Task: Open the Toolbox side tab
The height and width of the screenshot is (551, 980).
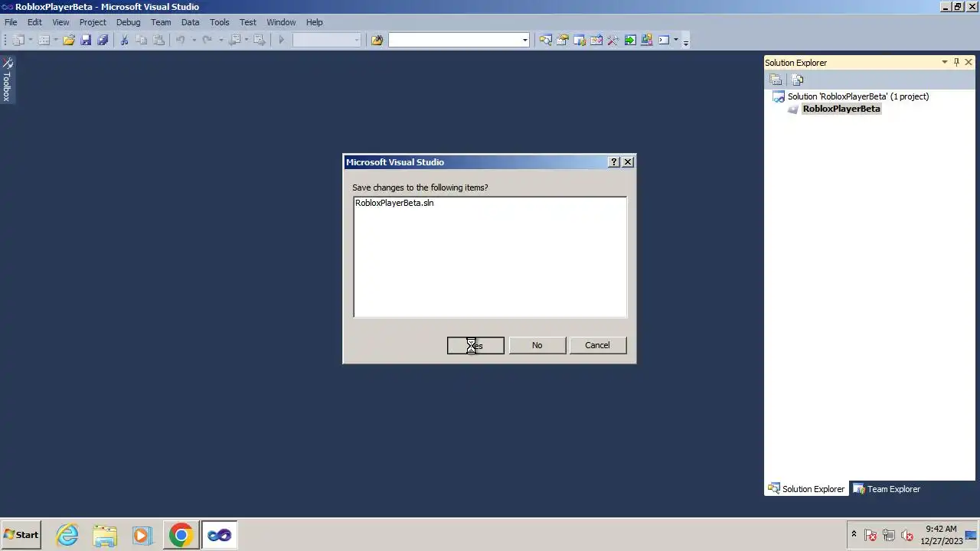Action: click(x=7, y=79)
